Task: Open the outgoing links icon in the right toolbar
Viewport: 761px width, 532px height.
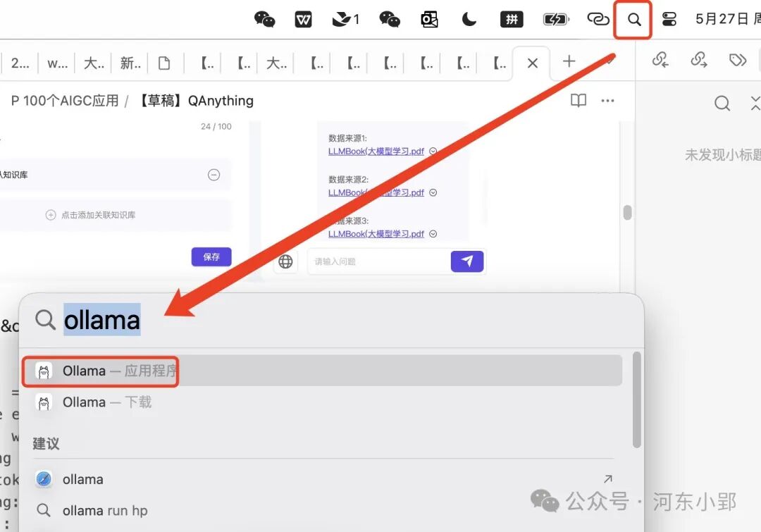Action: tap(699, 60)
